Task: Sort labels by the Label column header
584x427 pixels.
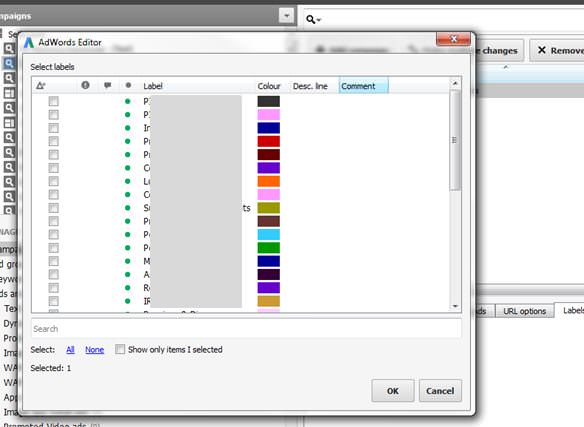Action: 153,86
